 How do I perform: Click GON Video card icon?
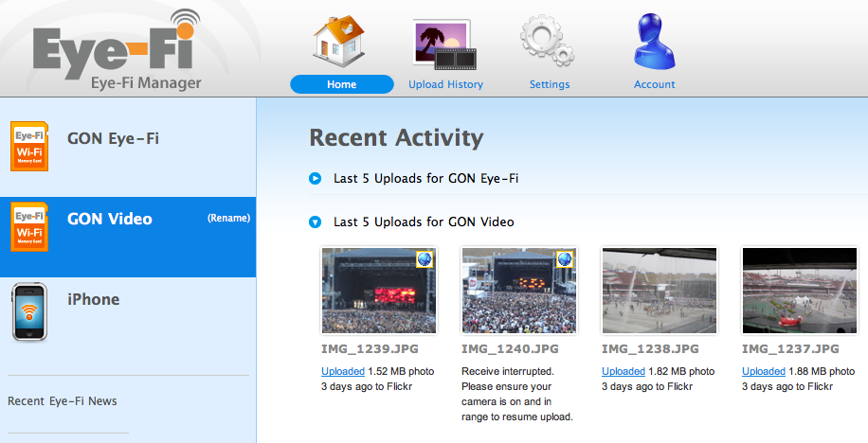[x=29, y=227]
